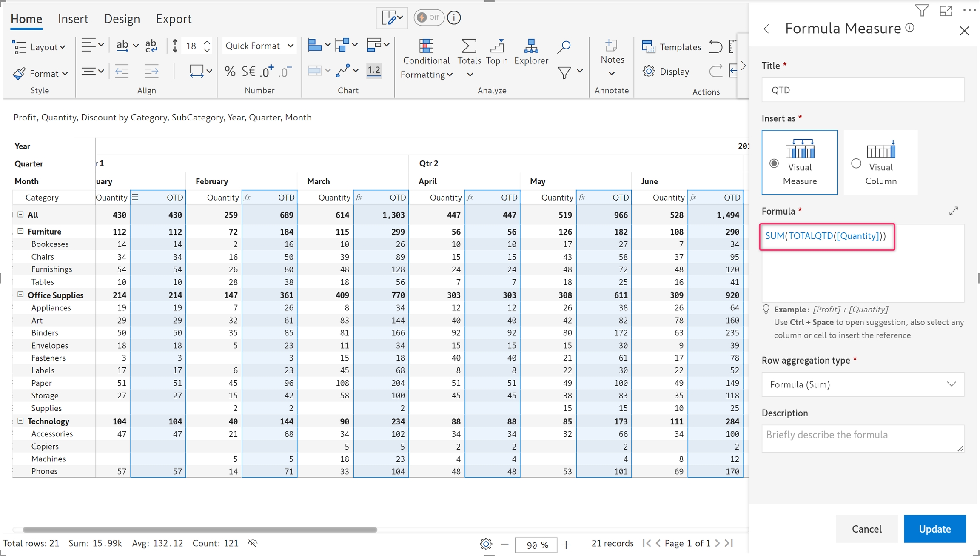The width and height of the screenshot is (980, 556).
Task: Click the percent number format icon
Action: coord(230,71)
